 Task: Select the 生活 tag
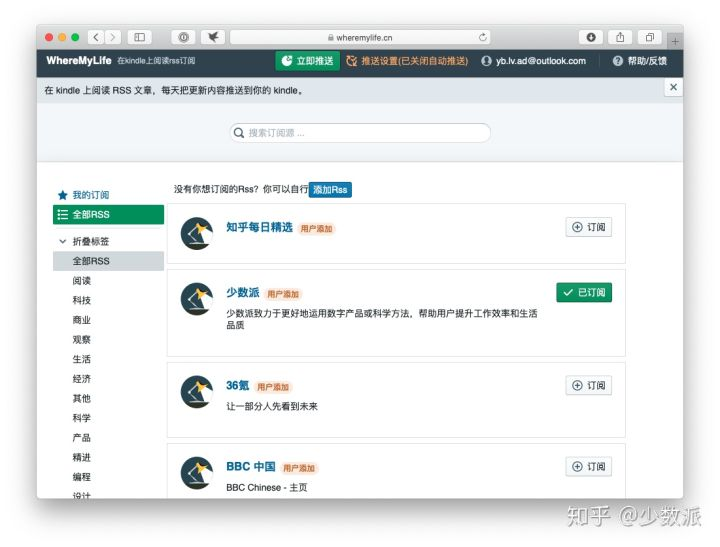tap(82, 359)
